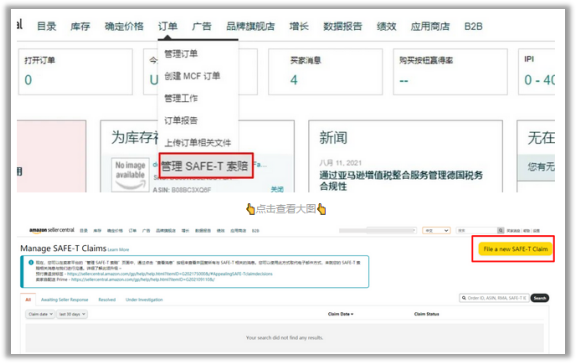Open the IPI score card
The image size is (577, 363).
(537, 71)
